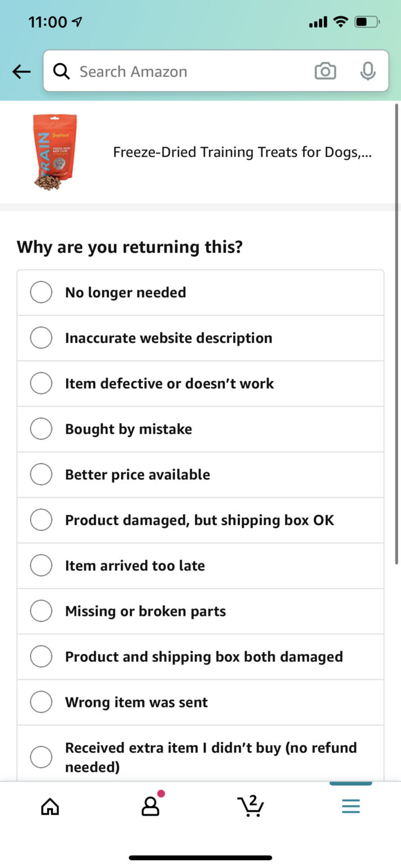Image resolution: width=401 pixels, height=868 pixels.
Task: Open the shopping cart showing 2 items
Action: tap(250, 806)
